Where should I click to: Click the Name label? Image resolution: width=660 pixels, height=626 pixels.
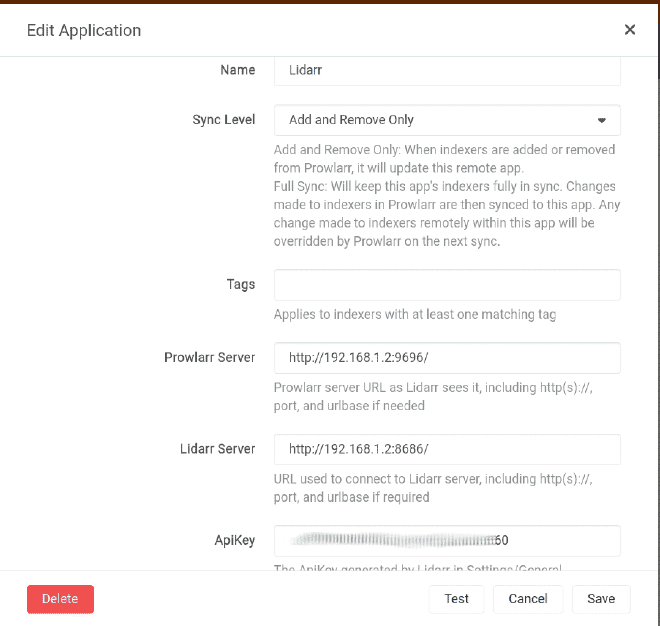[x=237, y=70]
